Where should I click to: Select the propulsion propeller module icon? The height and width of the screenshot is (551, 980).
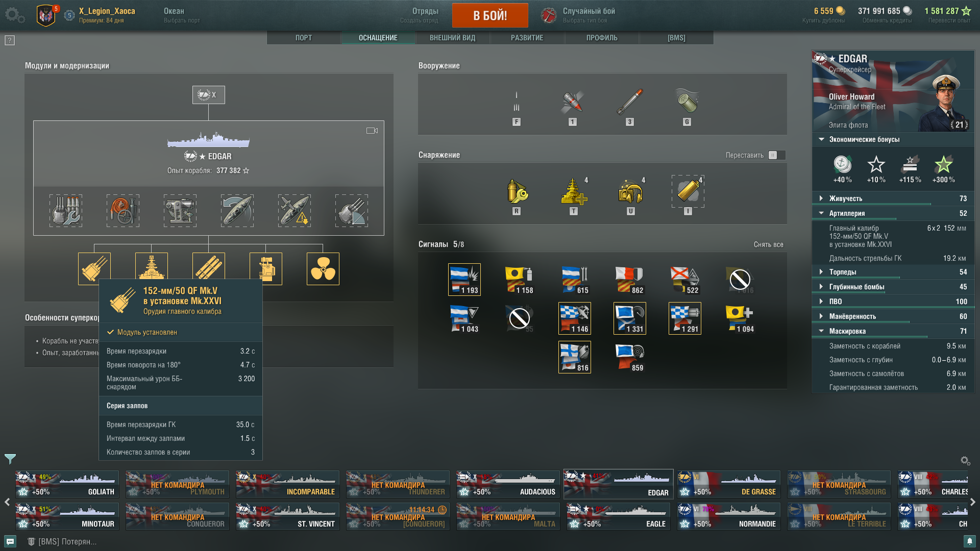[x=323, y=269]
